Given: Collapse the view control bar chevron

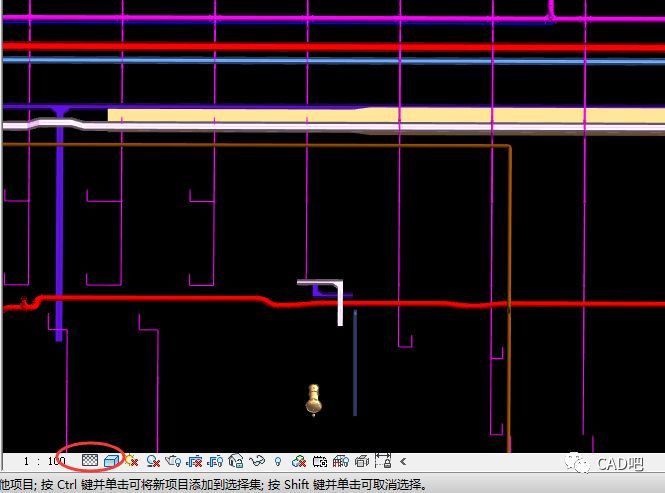Looking at the screenshot, I should (x=403, y=461).
